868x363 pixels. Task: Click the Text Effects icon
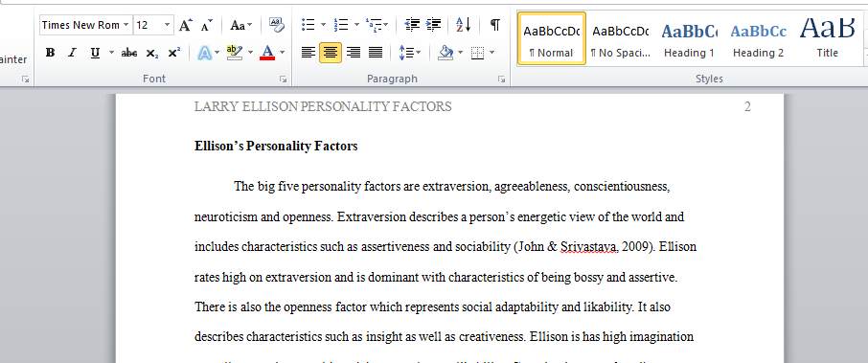[205, 53]
